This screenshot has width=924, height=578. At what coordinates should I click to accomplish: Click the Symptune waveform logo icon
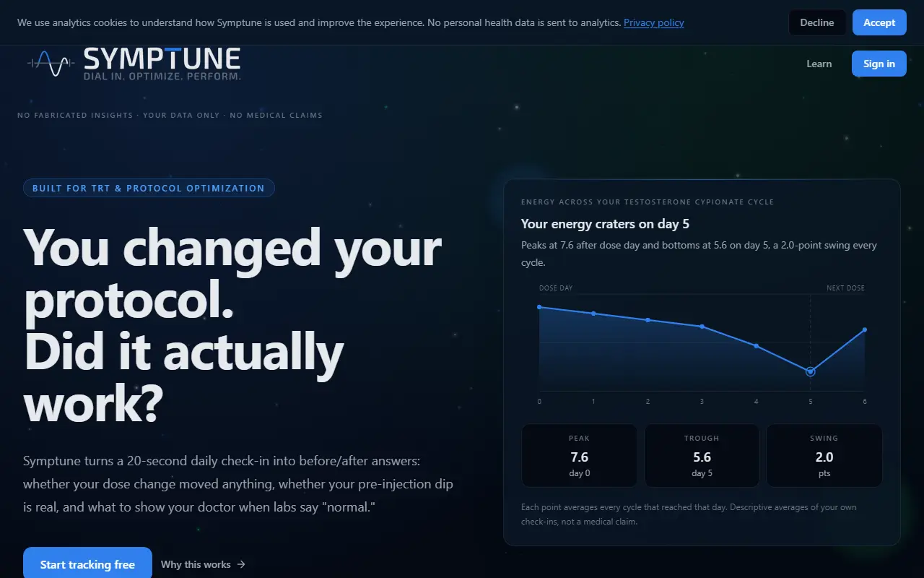(51, 63)
